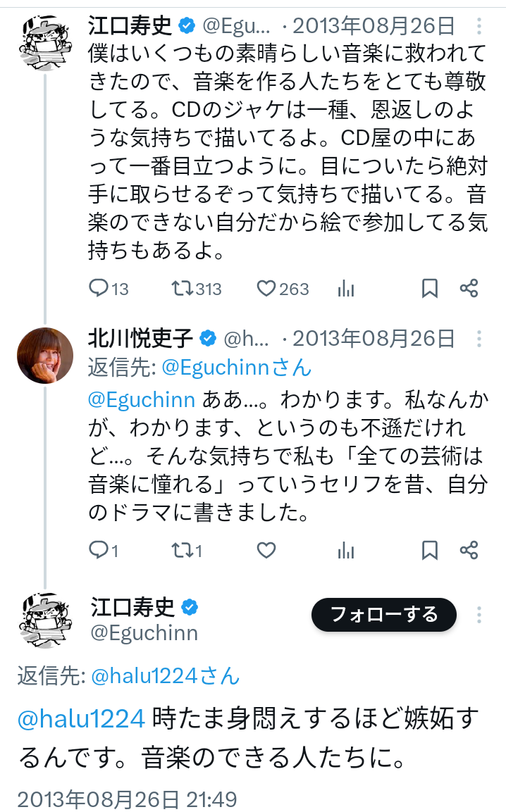Open more options for 北川悦吏子's tweet
The height and width of the screenshot is (812, 506).
tap(479, 339)
